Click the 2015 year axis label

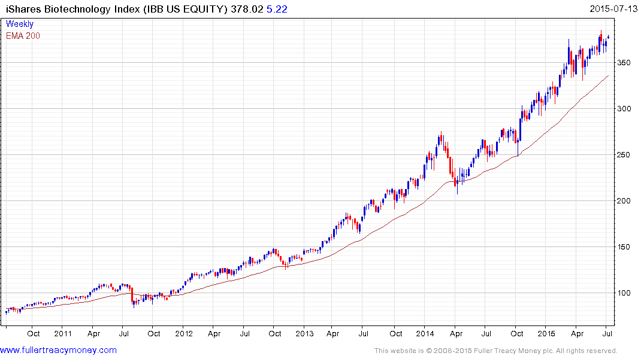(x=546, y=333)
